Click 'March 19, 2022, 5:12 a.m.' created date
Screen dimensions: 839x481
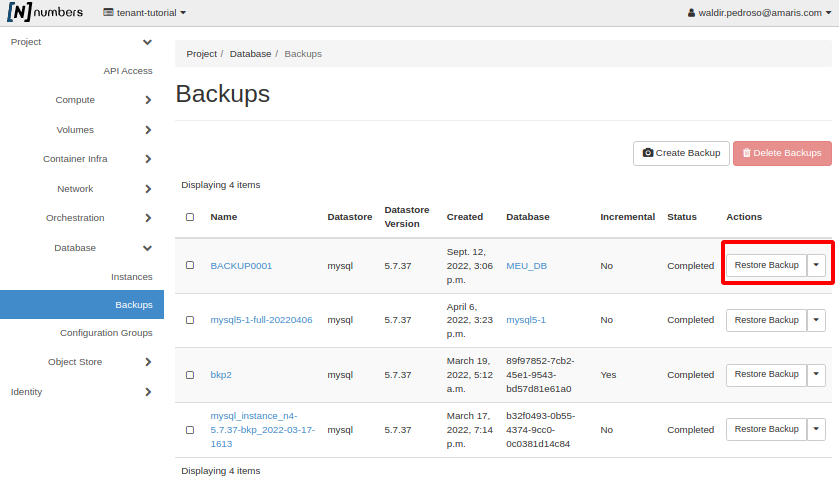coord(469,375)
